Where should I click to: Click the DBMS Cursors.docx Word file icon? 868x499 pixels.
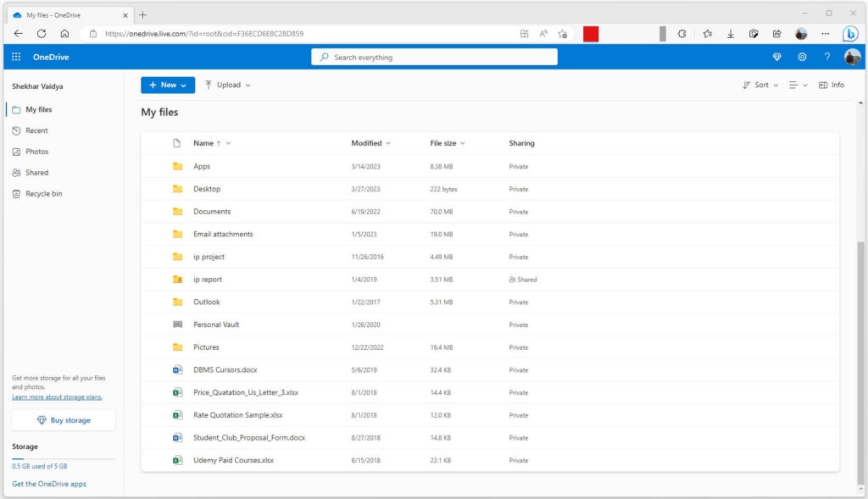[178, 369]
